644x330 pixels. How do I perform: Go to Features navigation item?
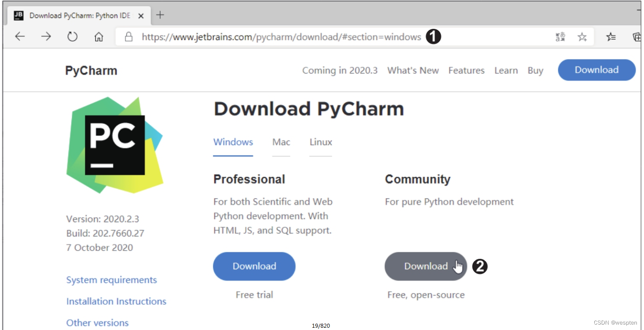(466, 70)
